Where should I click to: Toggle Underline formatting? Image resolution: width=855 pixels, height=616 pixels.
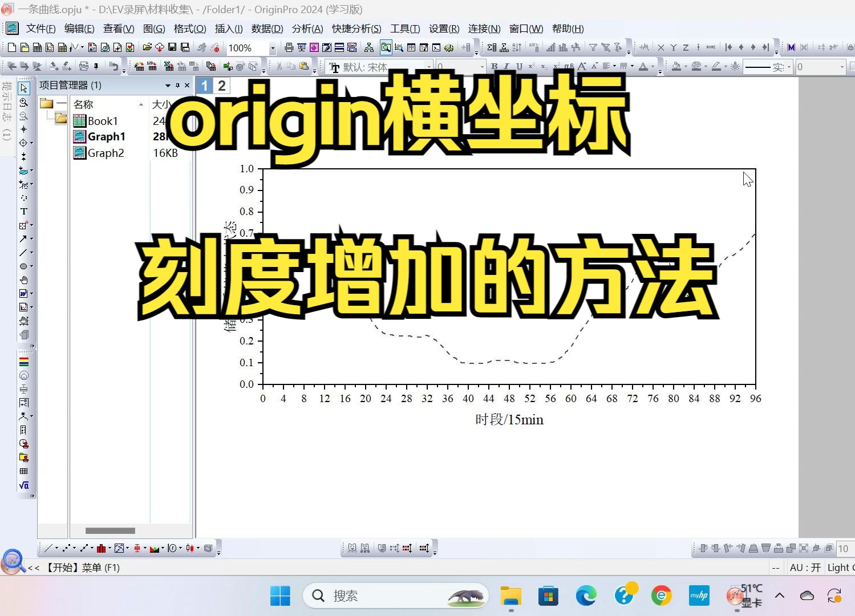tap(519, 67)
